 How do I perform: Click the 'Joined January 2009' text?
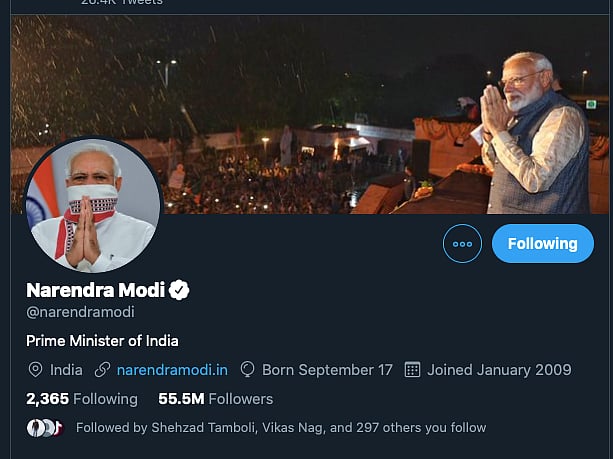(499, 370)
